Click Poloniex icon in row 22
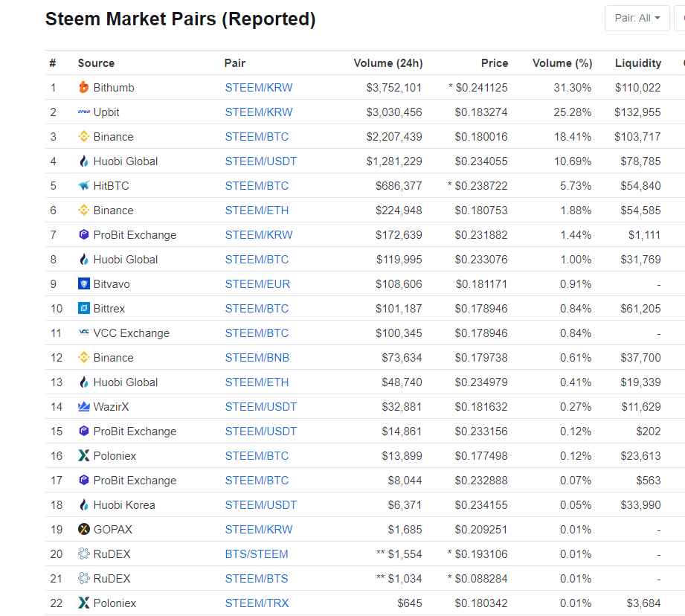 [83, 603]
